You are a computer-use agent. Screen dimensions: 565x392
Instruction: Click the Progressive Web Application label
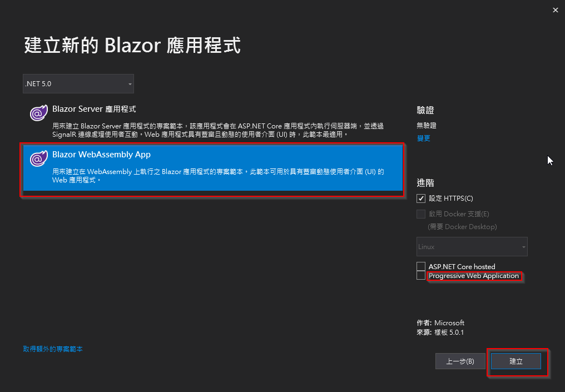(x=474, y=276)
